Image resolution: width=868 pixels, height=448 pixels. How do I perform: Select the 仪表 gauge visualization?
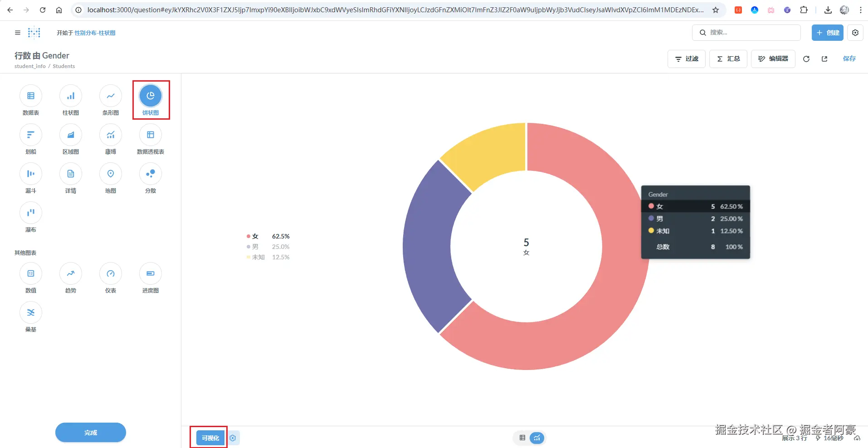111,274
